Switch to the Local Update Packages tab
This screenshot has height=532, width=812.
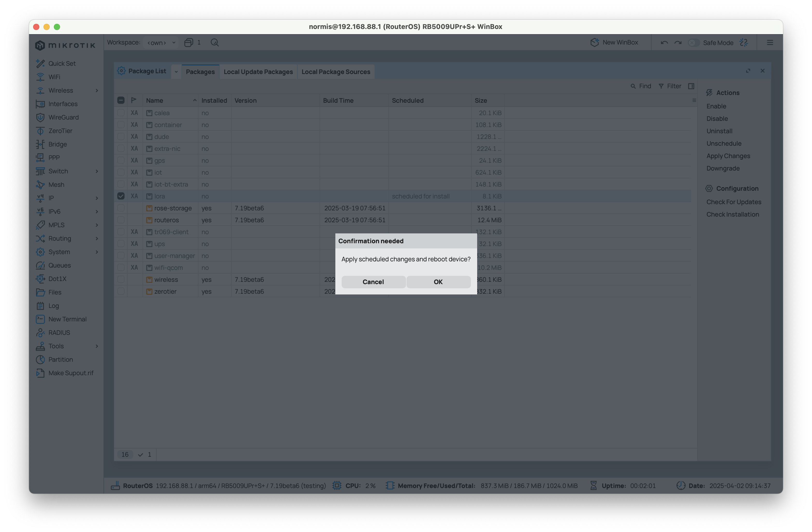tap(258, 72)
